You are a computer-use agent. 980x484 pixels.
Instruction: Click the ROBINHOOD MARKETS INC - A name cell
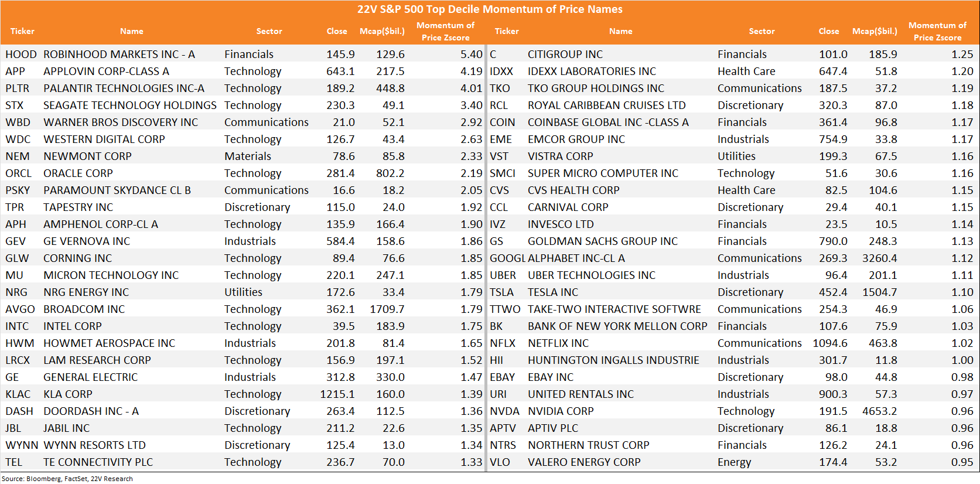tap(119, 54)
